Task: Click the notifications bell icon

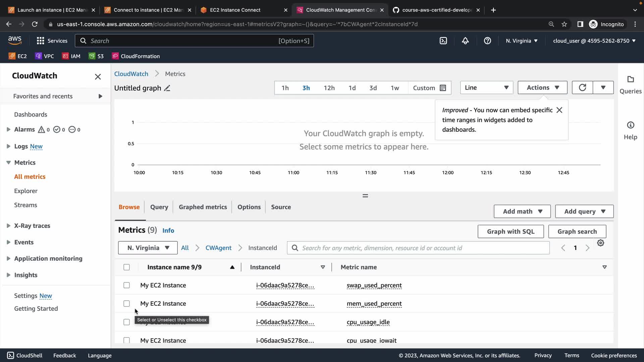Action: [x=465, y=41]
